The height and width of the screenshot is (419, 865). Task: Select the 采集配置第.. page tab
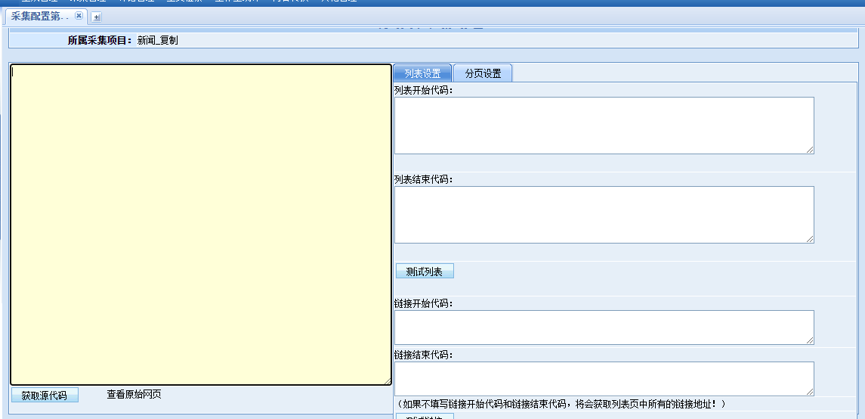click(40, 16)
